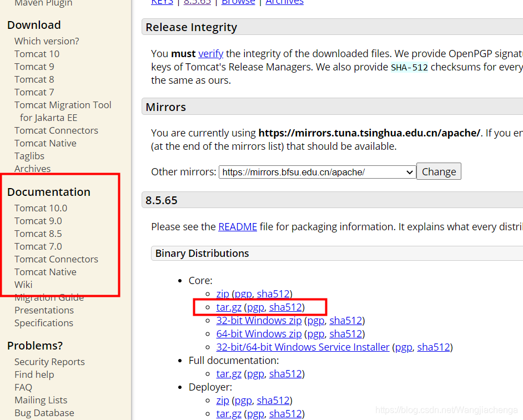Click the Change mirror button
Screen dimensions: 523x420
click(439, 171)
